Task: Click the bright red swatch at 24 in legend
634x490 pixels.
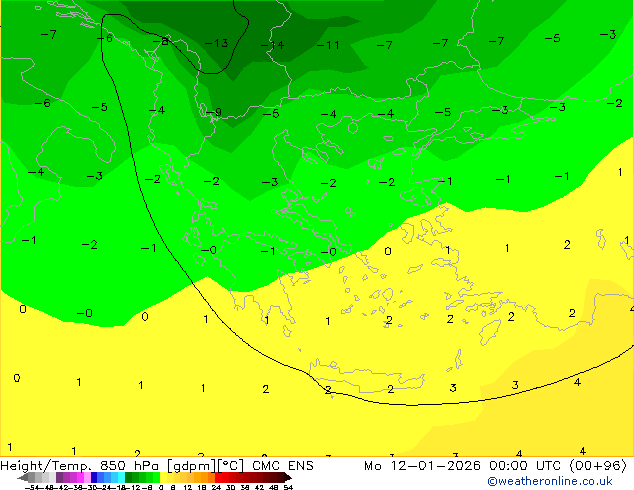Action: [x=218, y=477]
